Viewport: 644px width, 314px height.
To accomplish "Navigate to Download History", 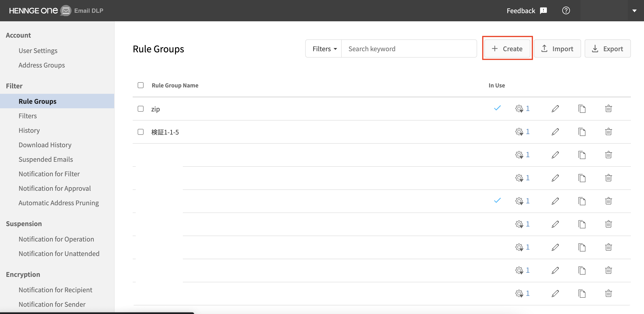I will point(45,145).
